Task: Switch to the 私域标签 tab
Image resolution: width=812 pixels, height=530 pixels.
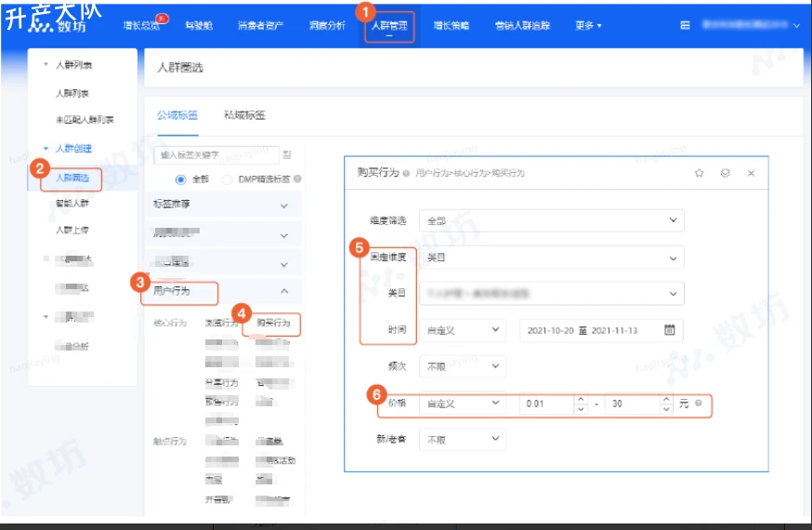Action: pos(244,115)
